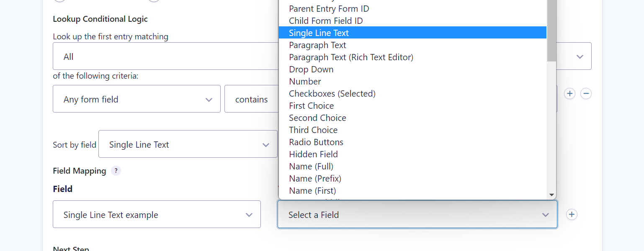Open the 'contains' operator dropdown
Screen dimensions: 644x251
[x=251, y=99]
